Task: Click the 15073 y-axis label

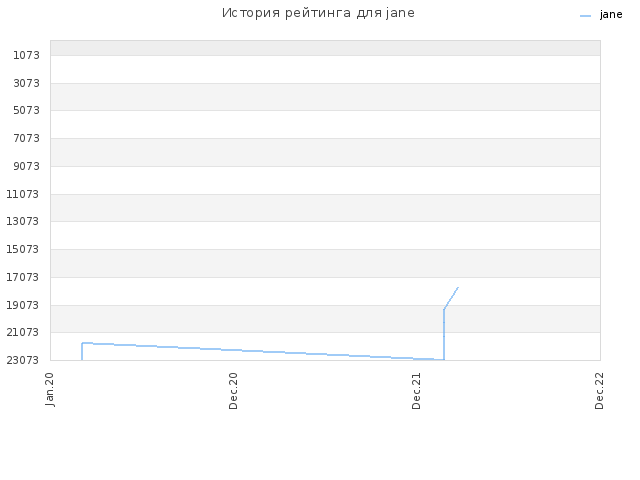Action: pos(23,249)
